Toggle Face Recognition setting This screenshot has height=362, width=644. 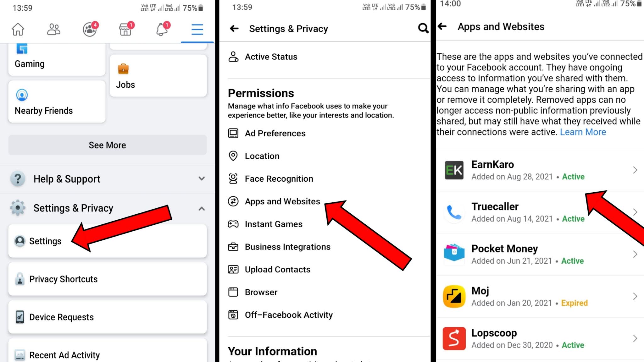coord(279,178)
